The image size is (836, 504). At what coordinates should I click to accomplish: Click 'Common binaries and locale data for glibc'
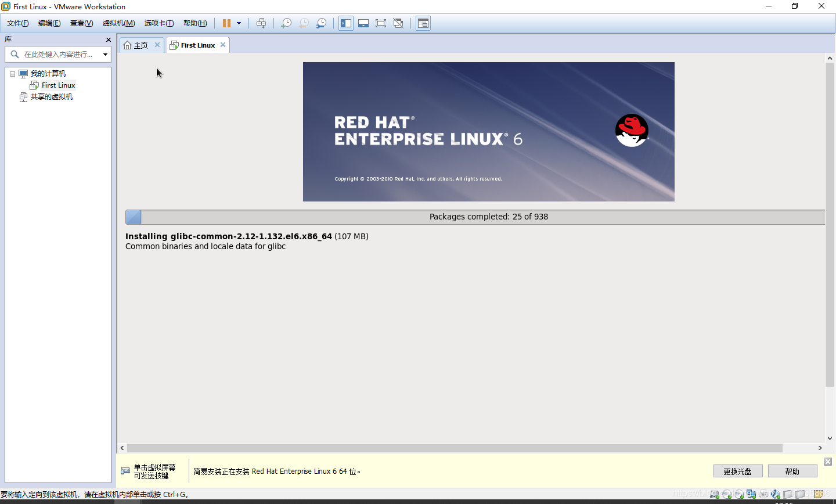tap(206, 246)
